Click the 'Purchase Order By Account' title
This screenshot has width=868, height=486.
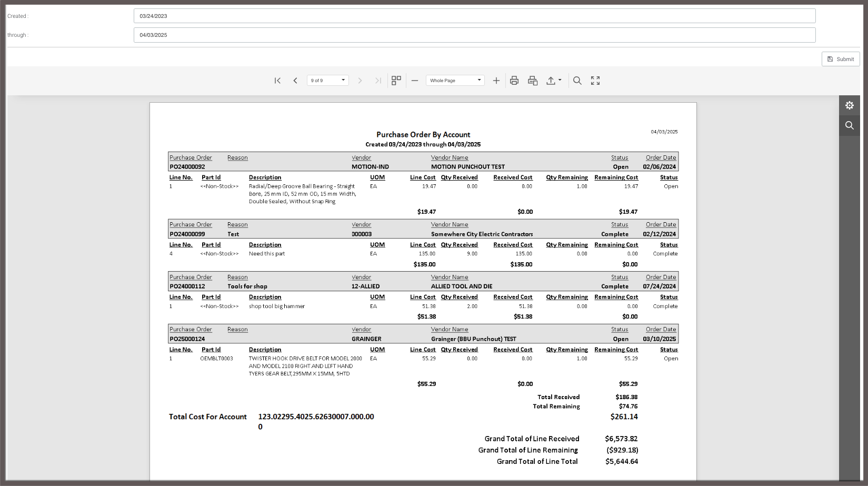[x=423, y=135]
